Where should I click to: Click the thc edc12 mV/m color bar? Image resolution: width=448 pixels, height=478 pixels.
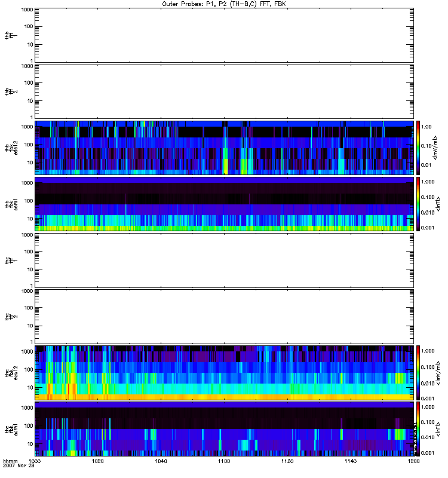[x=419, y=373]
